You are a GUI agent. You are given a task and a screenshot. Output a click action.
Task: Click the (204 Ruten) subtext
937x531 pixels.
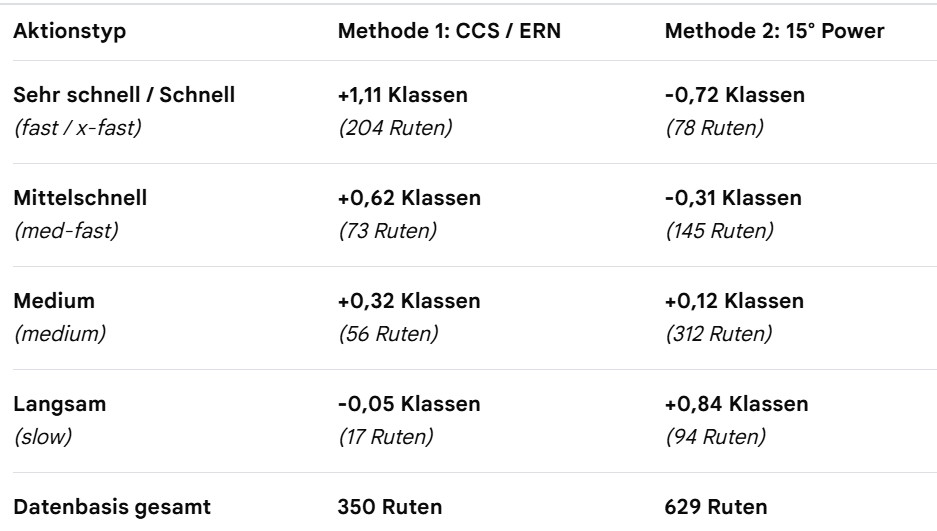pyautogui.click(x=395, y=128)
